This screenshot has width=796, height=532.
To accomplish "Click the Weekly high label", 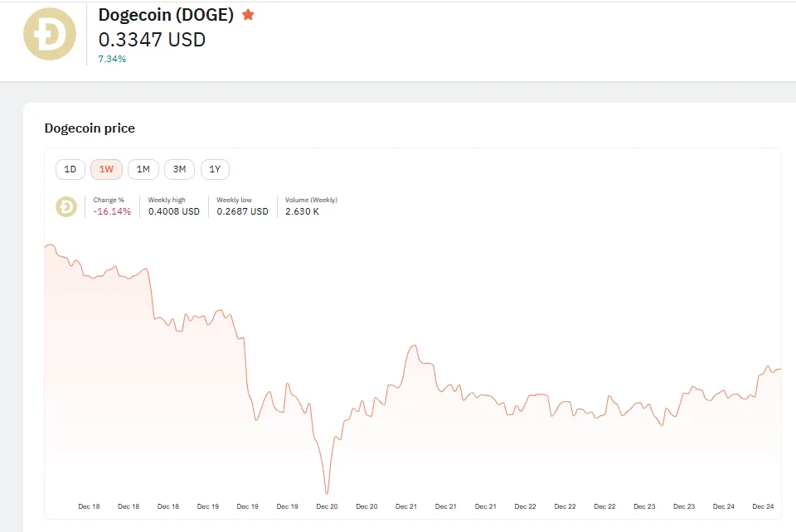I will [x=167, y=200].
